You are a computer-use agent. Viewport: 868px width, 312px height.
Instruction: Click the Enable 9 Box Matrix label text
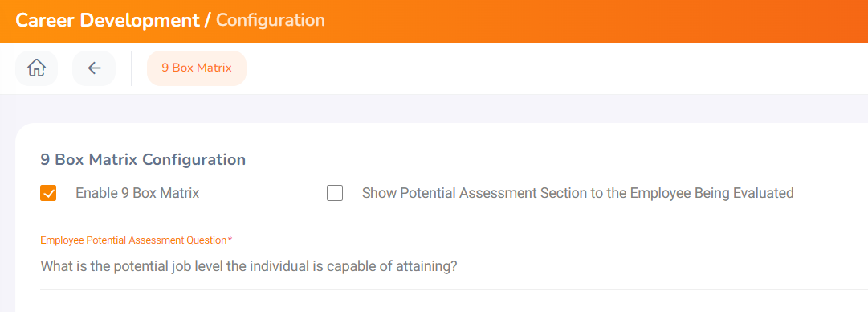[x=137, y=194]
